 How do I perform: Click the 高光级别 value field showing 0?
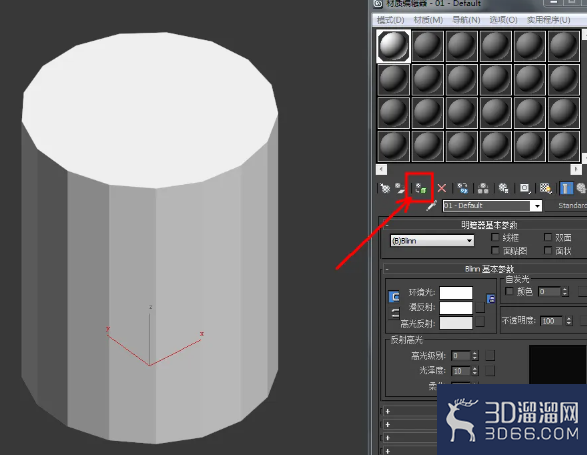pyautogui.click(x=461, y=355)
